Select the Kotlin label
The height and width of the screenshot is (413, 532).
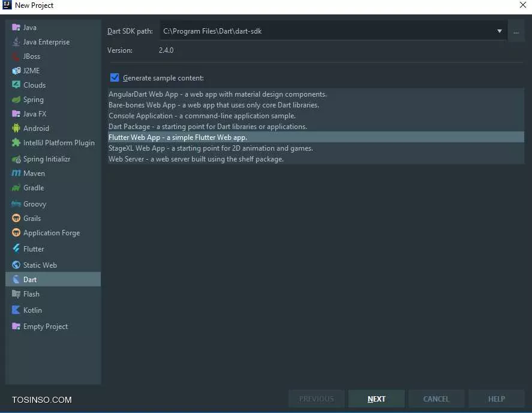pyautogui.click(x=32, y=310)
